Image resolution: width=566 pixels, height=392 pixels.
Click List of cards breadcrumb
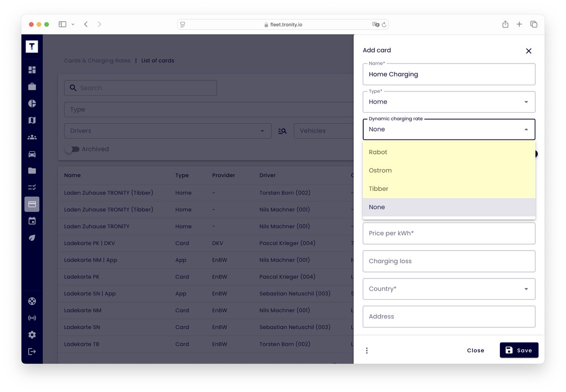(x=158, y=60)
